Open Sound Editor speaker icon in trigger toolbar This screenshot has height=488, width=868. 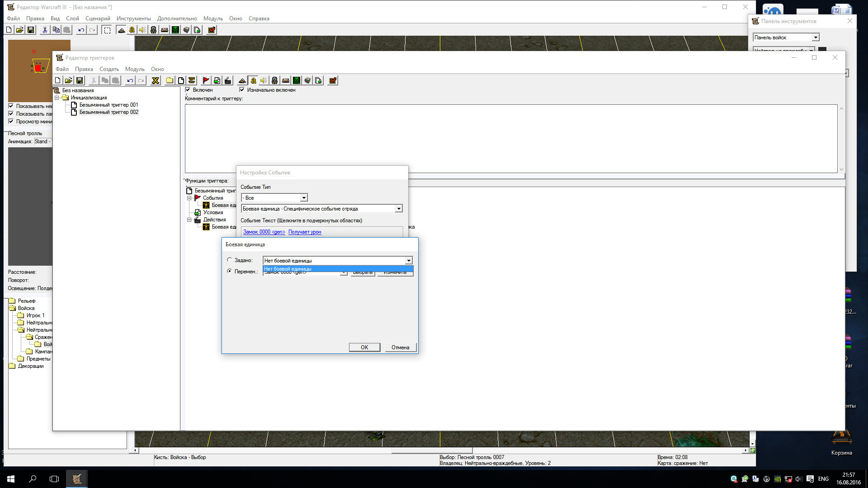click(264, 80)
